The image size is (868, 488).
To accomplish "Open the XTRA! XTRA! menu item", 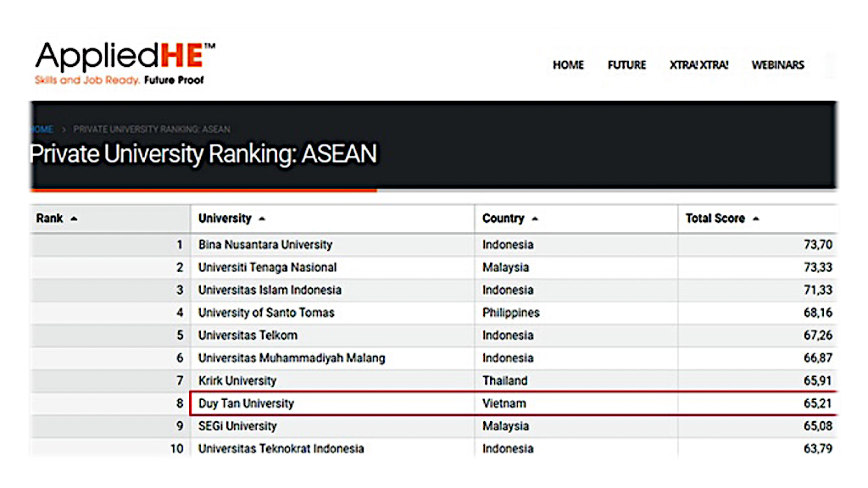I will click(698, 65).
